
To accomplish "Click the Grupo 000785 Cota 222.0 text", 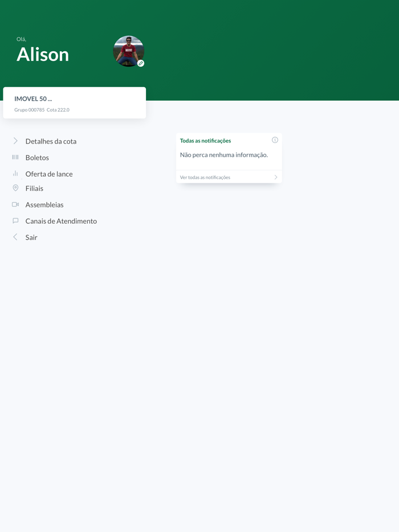I will tap(42, 110).
